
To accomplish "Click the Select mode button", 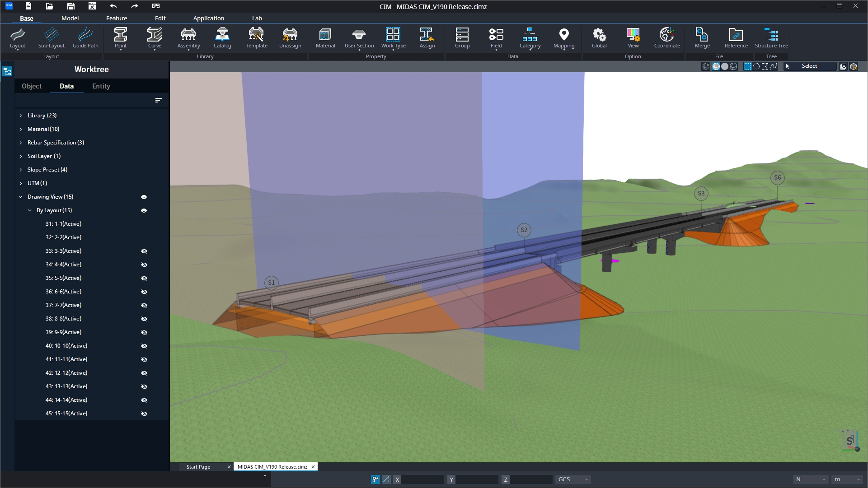I will pos(809,66).
